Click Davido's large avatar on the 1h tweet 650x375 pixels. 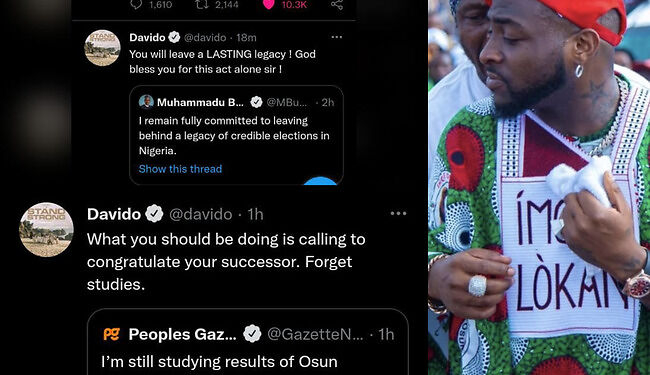click(x=46, y=230)
